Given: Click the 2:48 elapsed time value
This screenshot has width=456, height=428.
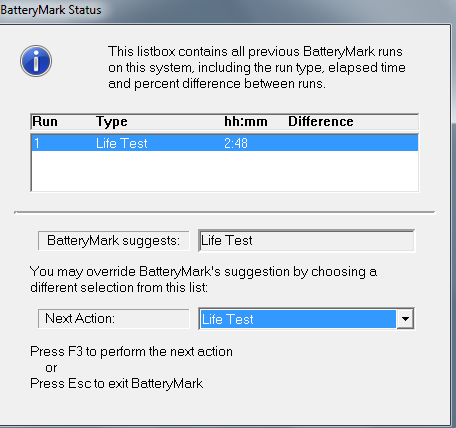Looking at the screenshot, I should 236,143.
